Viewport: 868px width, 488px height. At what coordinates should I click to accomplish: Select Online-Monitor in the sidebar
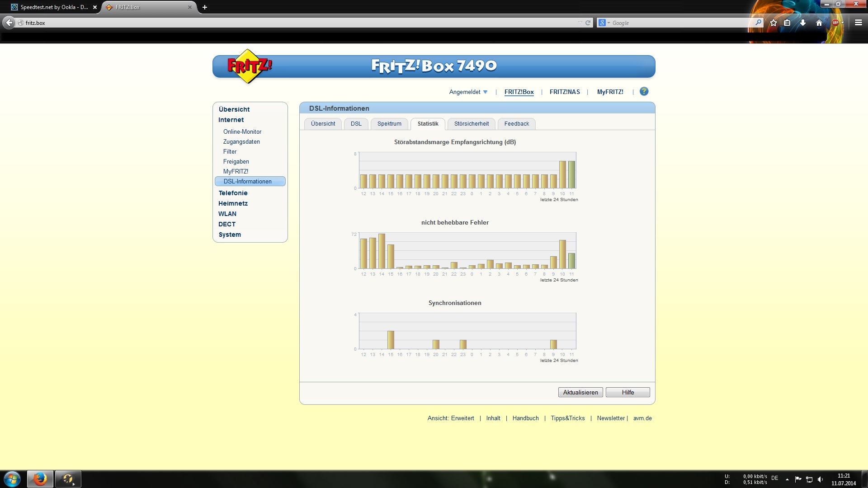[242, 131]
